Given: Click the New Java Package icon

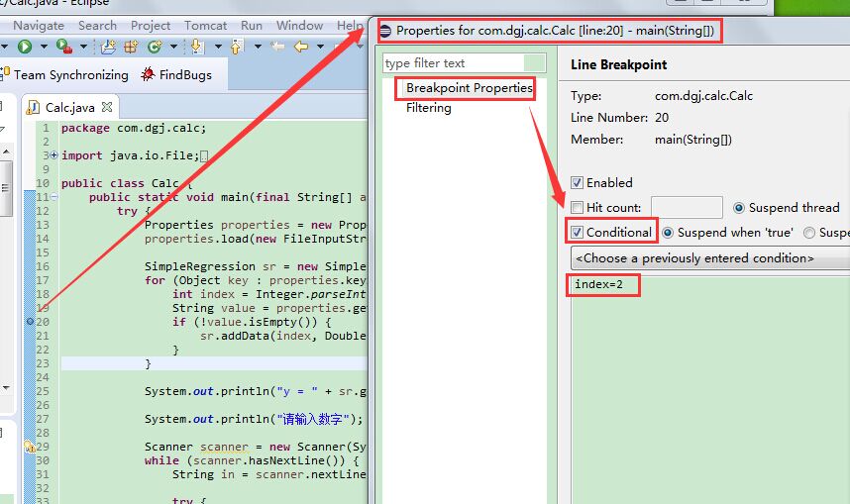Looking at the screenshot, I should (131, 47).
